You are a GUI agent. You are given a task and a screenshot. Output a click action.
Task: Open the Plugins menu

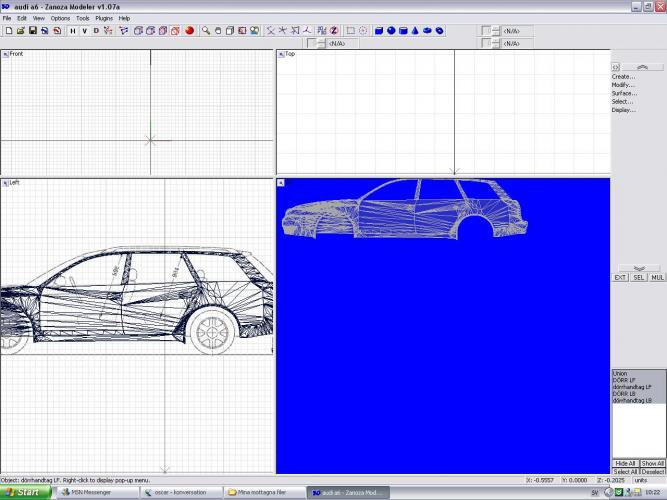point(104,18)
